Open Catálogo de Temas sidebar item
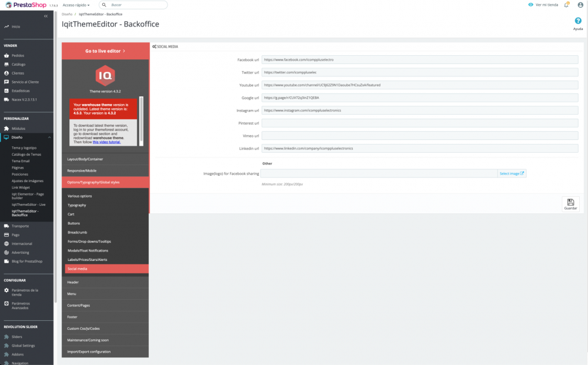This screenshot has height=365, width=588. click(x=26, y=155)
